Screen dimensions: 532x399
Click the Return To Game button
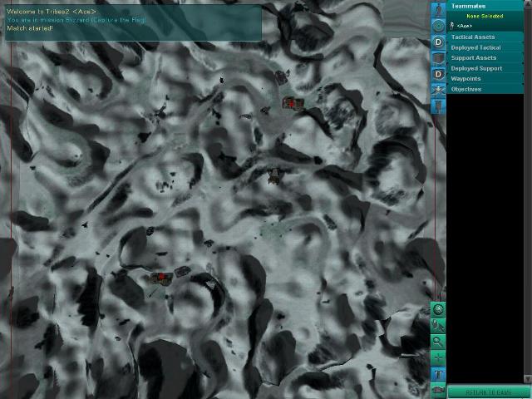[x=489, y=392]
